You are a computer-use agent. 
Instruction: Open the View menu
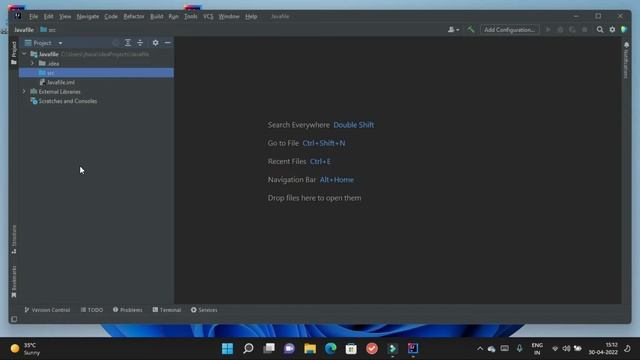65,17
